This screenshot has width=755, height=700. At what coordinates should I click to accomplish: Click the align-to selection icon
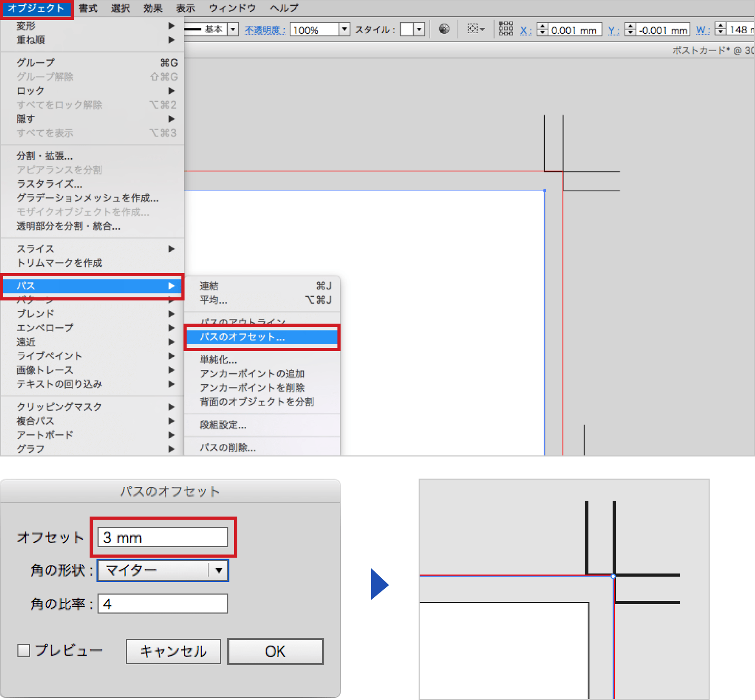[476, 29]
